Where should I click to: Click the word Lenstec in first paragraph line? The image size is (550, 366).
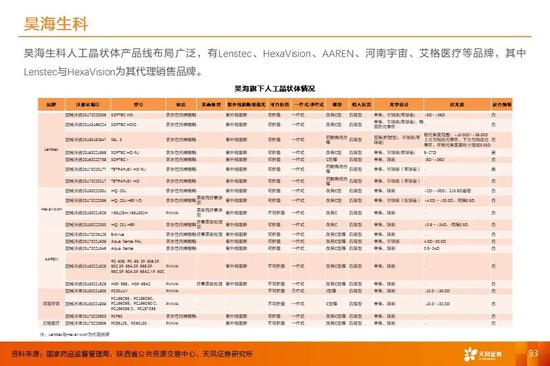(235, 54)
